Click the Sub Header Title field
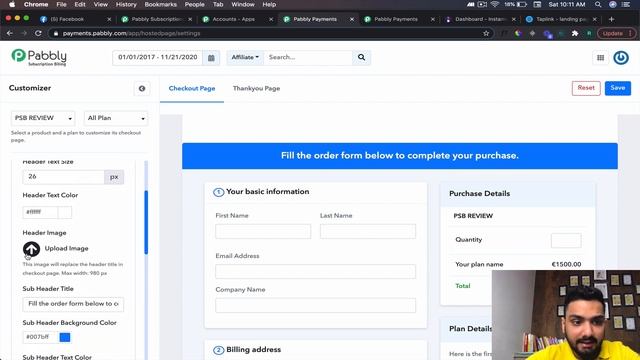The image size is (640, 360). [x=73, y=304]
